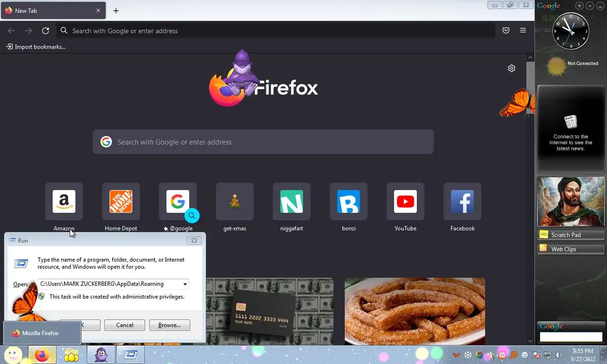Open the Home Depot shortcut tile
Image resolution: width=607 pixels, height=364 pixels.
(121, 202)
